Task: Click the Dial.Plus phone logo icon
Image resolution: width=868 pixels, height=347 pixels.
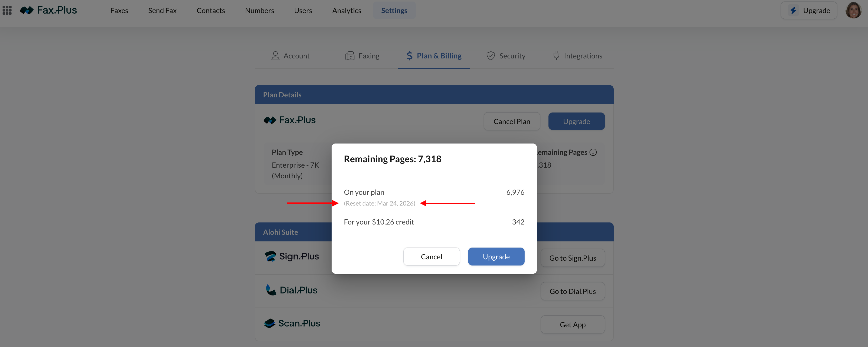Action: (271, 290)
